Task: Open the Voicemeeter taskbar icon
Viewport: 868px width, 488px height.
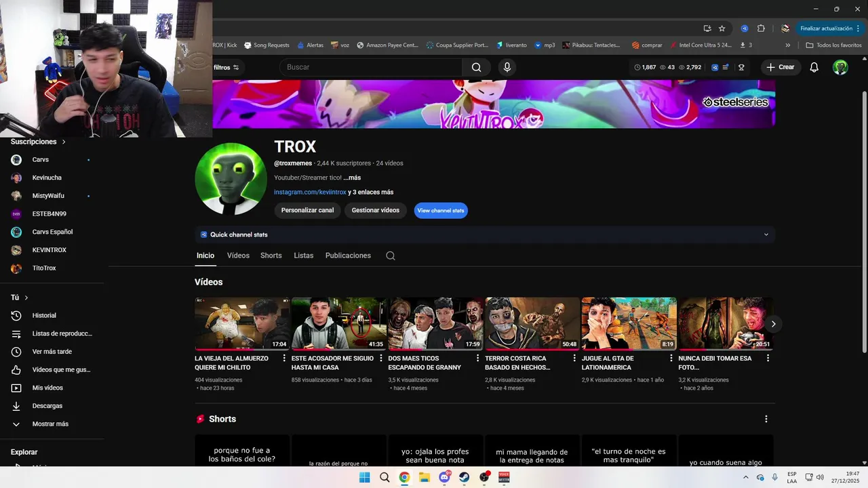Action: pos(504,477)
